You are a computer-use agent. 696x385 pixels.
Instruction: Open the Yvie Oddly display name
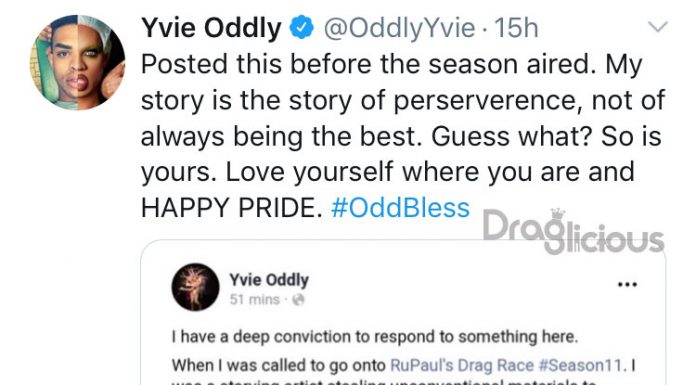coord(211,28)
